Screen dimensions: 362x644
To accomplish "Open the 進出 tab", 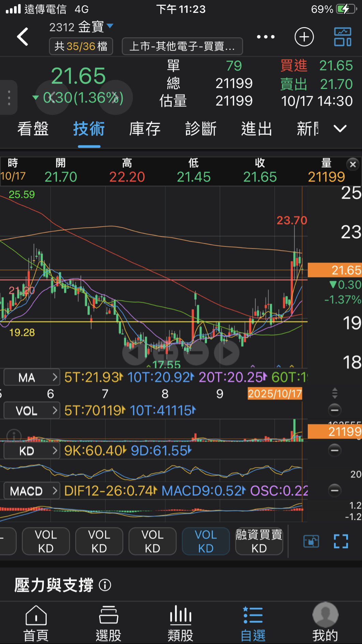I will click(x=257, y=129).
